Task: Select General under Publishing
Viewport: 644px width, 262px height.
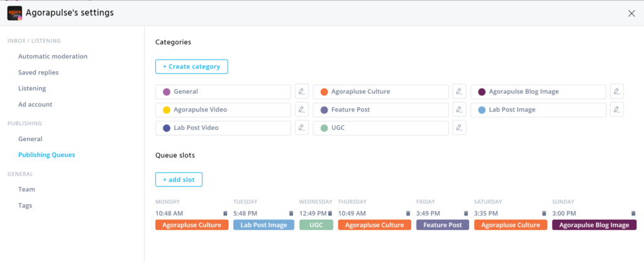Action: tap(30, 139)
